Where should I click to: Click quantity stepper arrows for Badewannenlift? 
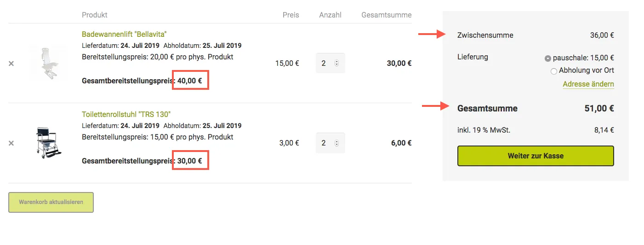[336, 63]
